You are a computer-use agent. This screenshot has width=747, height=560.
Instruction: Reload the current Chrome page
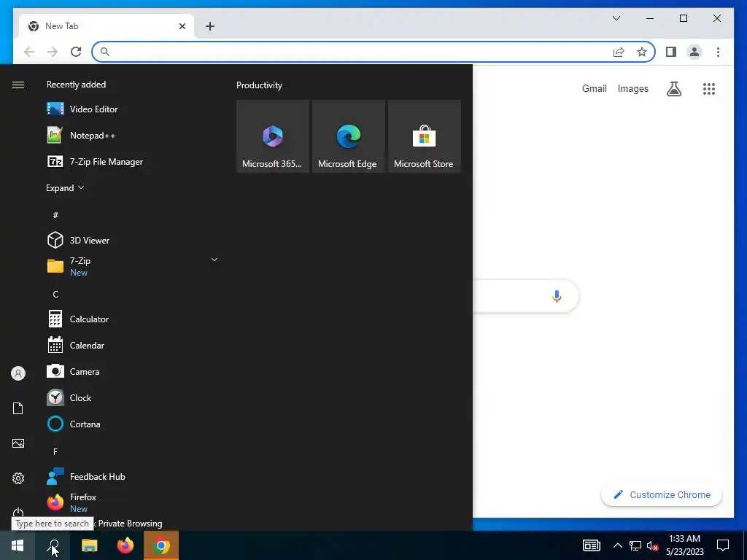click(x=76, y=52)
